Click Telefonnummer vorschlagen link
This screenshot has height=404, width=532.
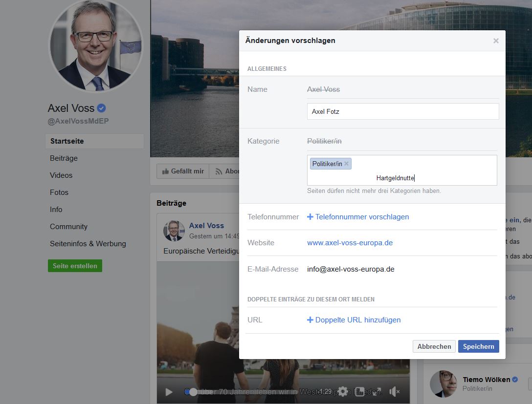(x=362, y=217)
